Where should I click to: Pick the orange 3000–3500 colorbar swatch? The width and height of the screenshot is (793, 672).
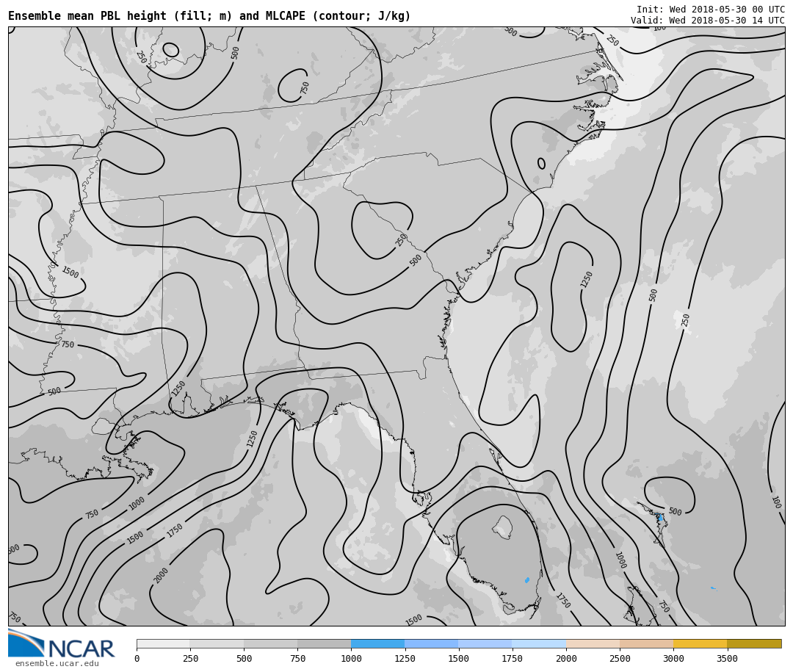click(x=700, y=643)
